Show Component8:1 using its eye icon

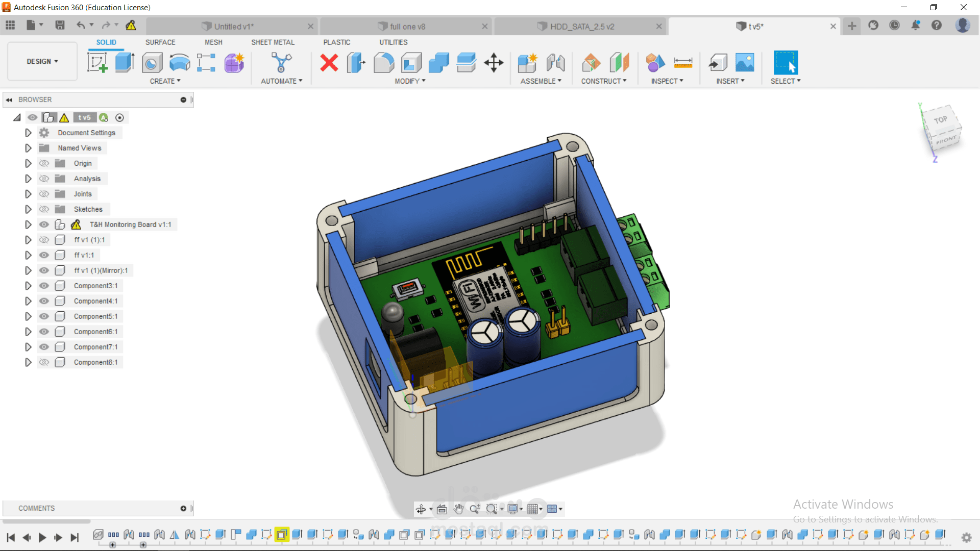point(44,362)
